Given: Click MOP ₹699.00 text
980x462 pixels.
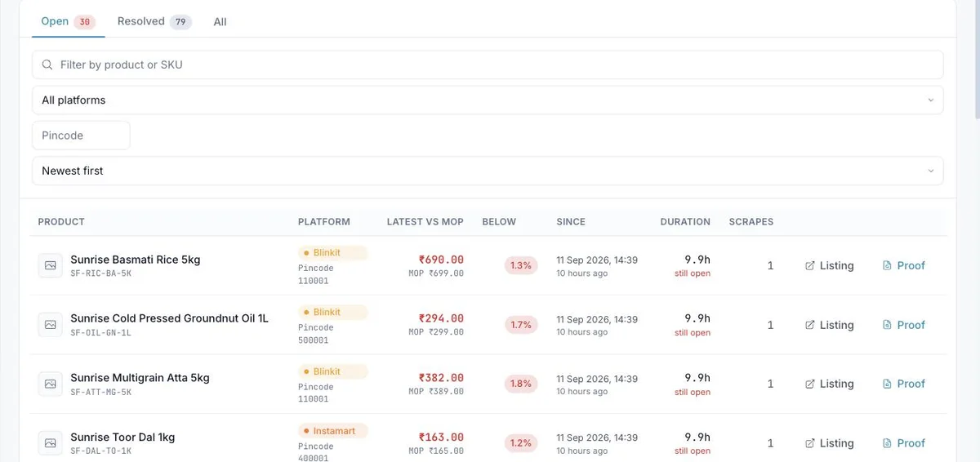Looking at the screenshot, I should (436, 273).
